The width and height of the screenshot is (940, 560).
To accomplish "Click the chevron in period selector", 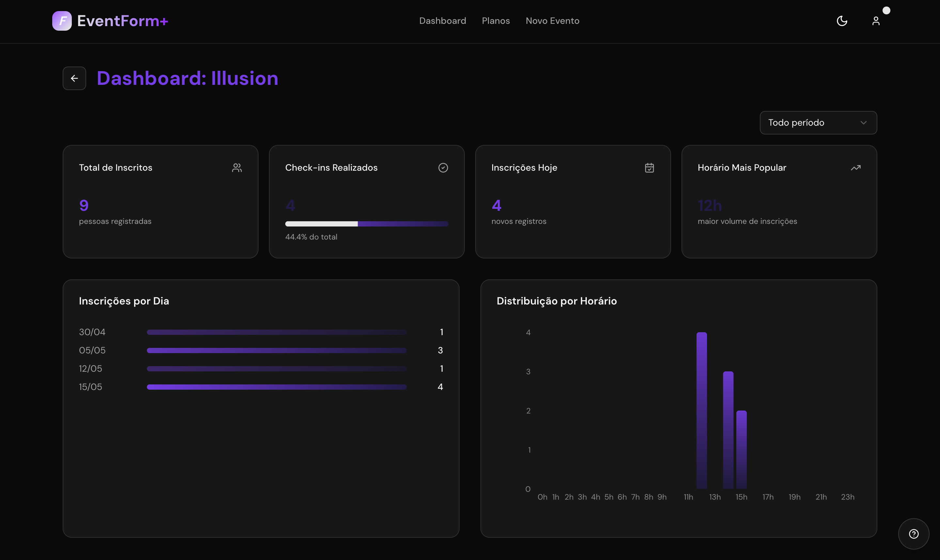I will 863,123.
